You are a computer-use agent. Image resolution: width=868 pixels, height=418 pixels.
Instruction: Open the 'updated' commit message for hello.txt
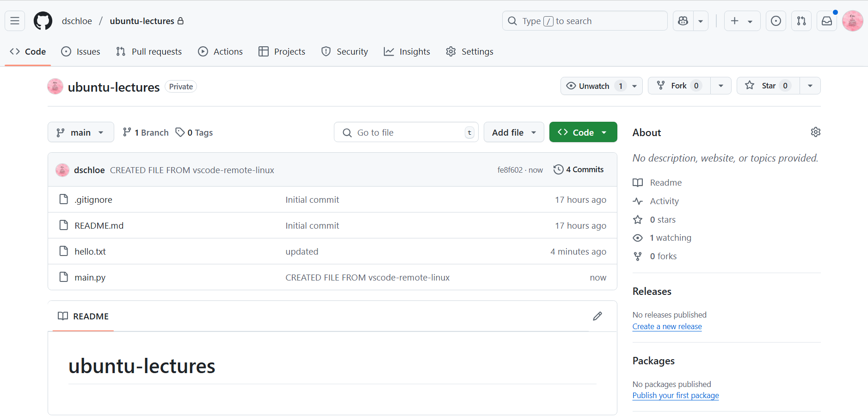tap(302, 251)
